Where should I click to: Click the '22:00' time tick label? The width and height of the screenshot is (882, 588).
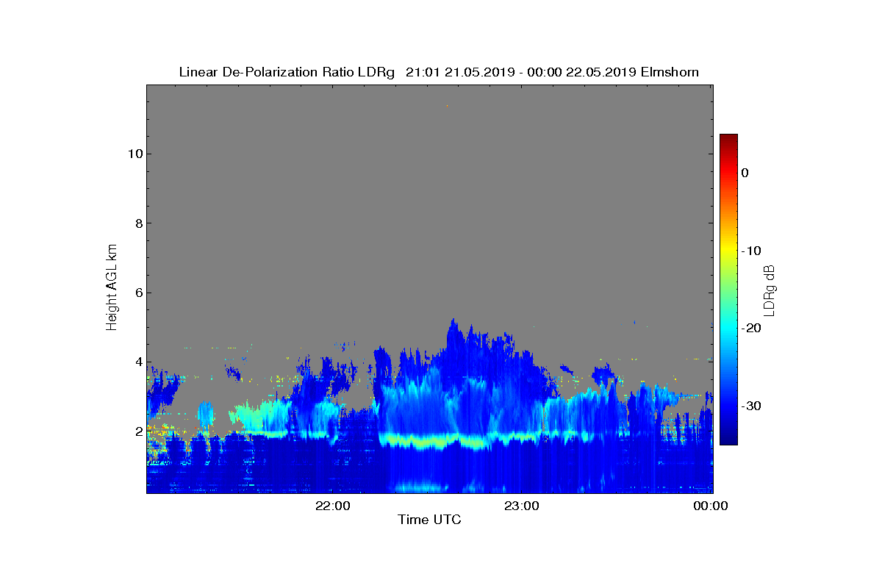click(x=332, y=506)
